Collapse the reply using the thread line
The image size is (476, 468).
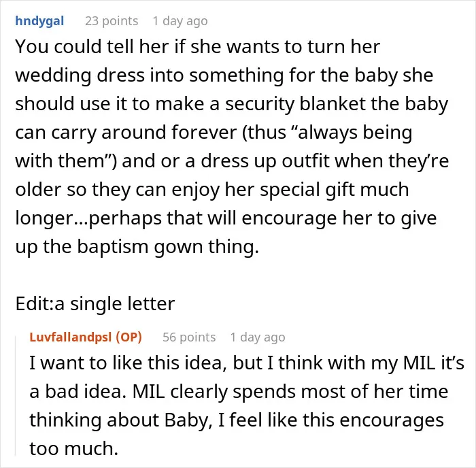16,395
